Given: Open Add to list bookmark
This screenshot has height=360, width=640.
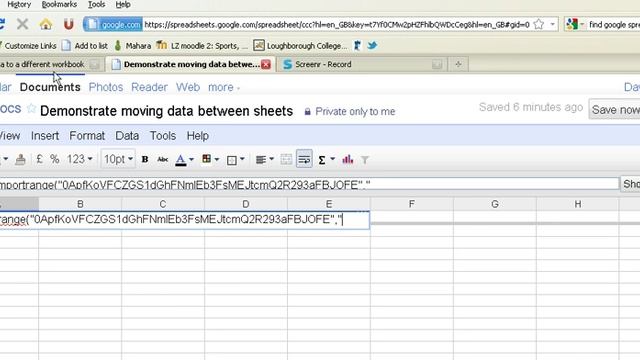Looking at the screenshot, I should click(84, 46).
